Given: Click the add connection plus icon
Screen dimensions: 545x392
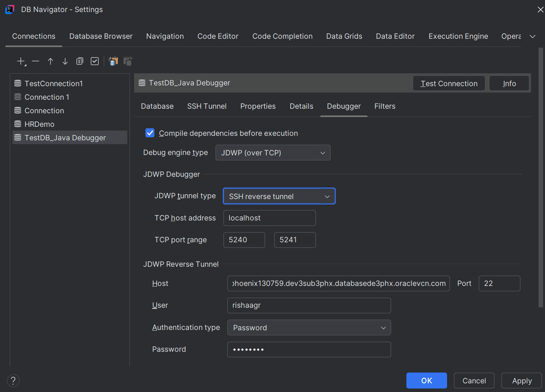Looking at the screenshot, I should point(21,61).
